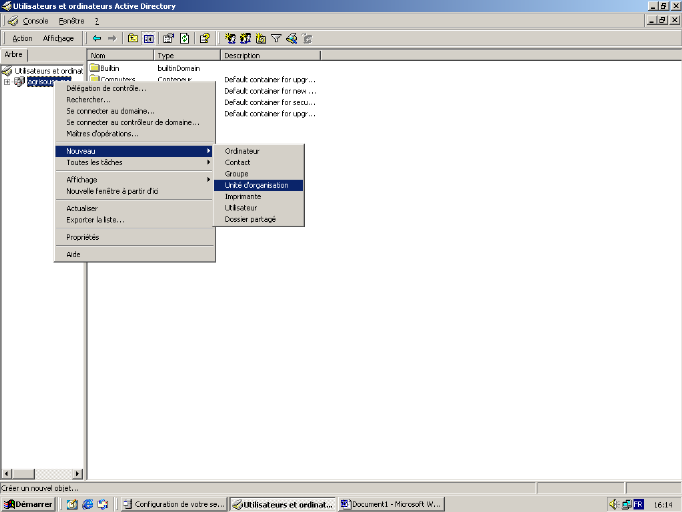Viewport: 682px width, 512px height.
Task: Open the Action menu in the toolbar
Action: 22,38
